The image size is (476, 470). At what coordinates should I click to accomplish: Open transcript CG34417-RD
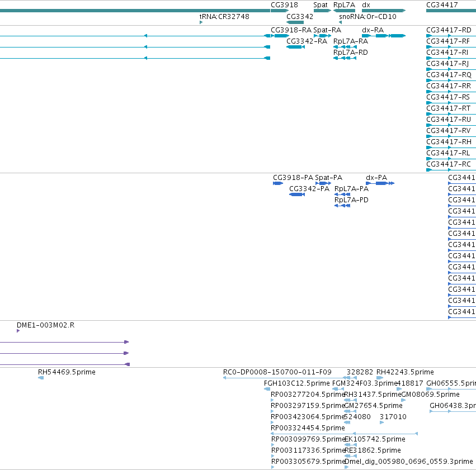449,30
